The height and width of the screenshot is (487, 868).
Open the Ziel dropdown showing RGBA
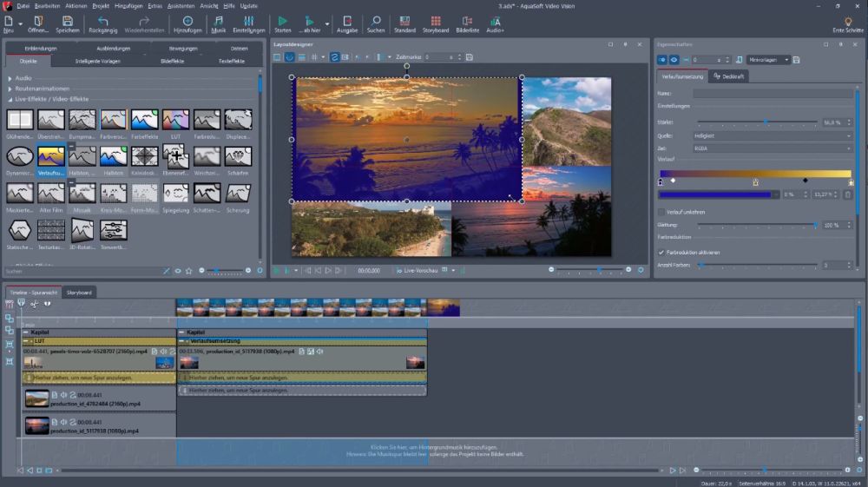pyautogui.click(x=773, y=148)
